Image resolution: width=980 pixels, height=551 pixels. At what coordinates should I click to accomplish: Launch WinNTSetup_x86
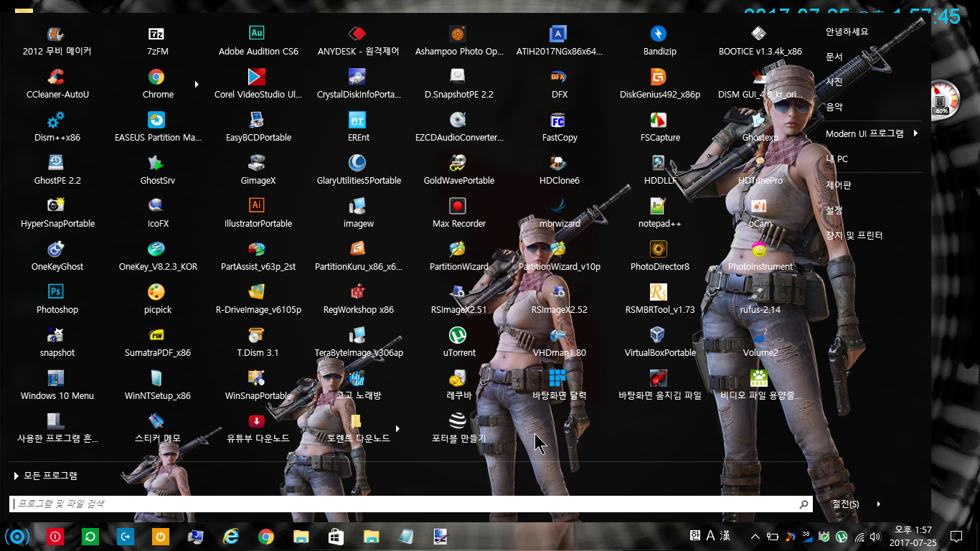tap(158, 386)
